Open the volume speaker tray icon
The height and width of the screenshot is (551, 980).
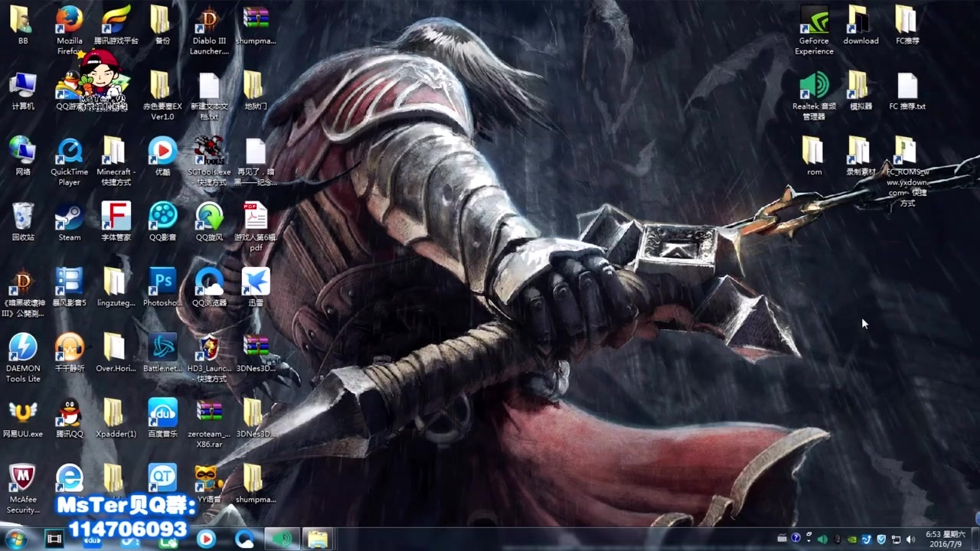(x=910, y=539)
